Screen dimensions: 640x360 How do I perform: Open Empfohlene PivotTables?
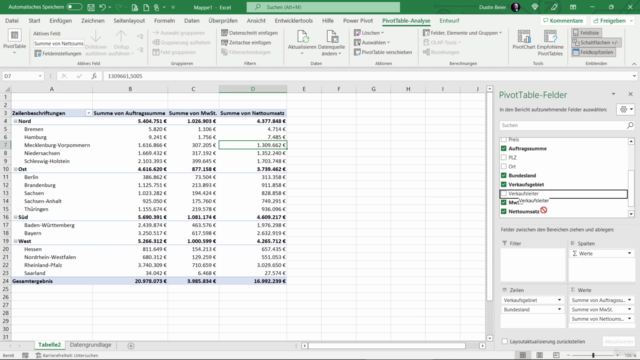point(550,43)
